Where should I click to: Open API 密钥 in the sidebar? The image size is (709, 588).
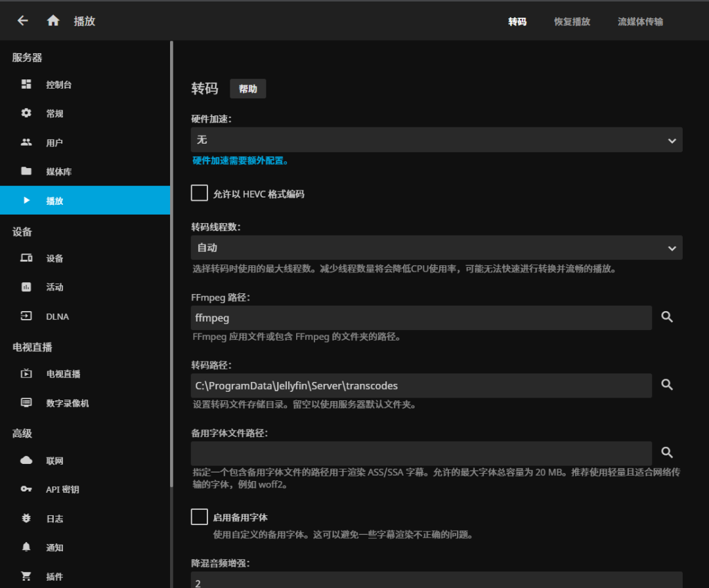[x=85, y=490]
